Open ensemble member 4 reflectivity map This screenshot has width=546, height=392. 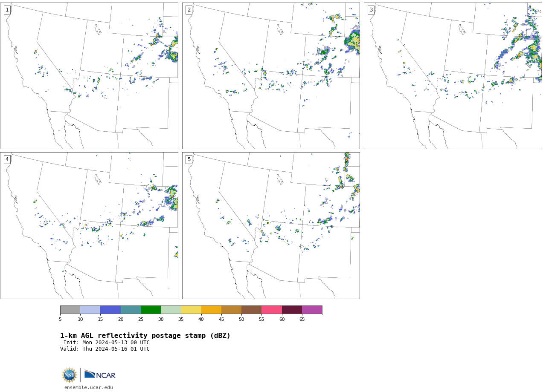89,225
